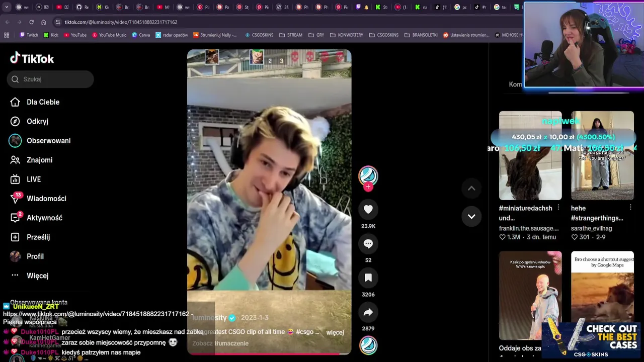Expand caption with więcej
644x362 pixels.
335,332
